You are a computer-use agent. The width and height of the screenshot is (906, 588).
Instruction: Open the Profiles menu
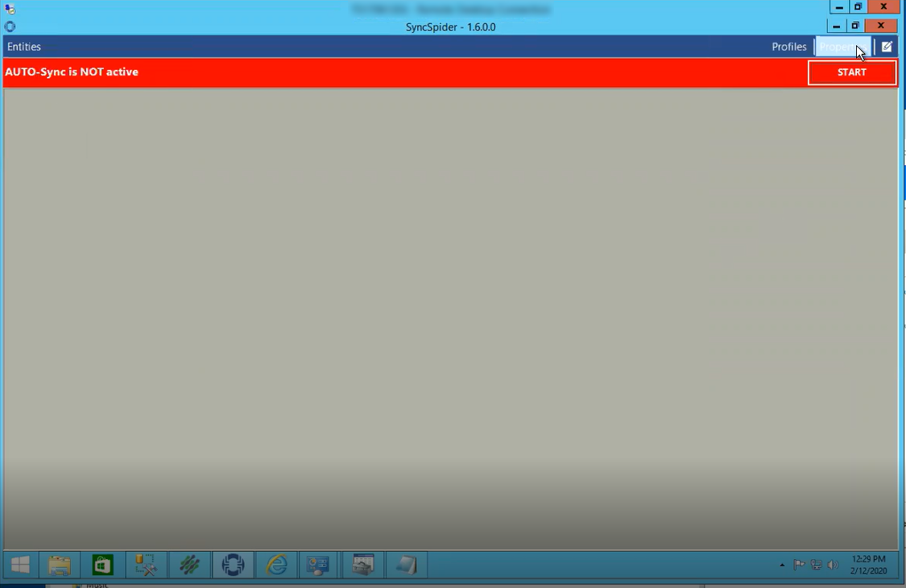[x=788, y=47]
